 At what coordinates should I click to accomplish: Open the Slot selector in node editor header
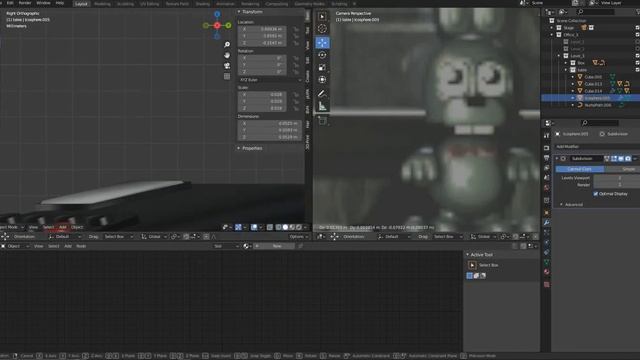click(x=227, y=246)
